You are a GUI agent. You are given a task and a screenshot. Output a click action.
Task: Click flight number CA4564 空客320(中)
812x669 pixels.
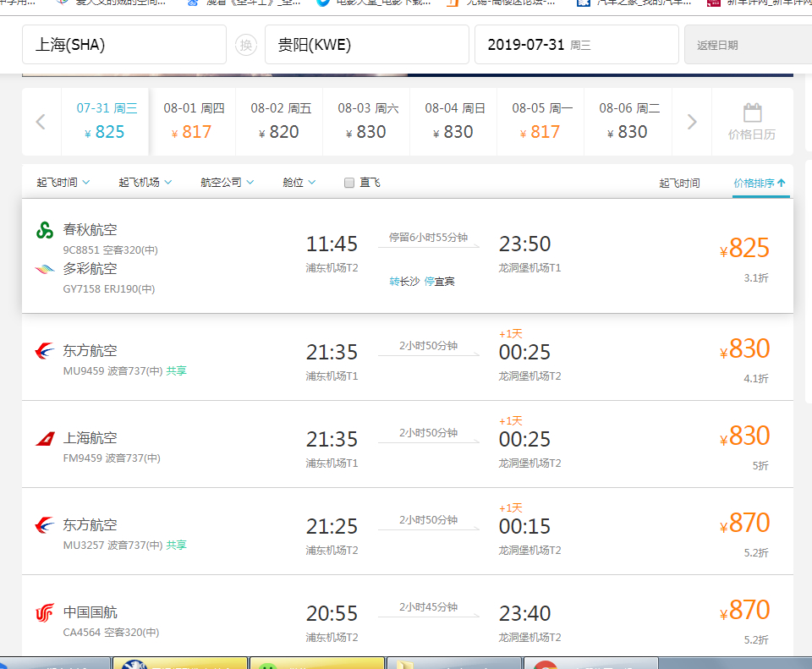111,633
